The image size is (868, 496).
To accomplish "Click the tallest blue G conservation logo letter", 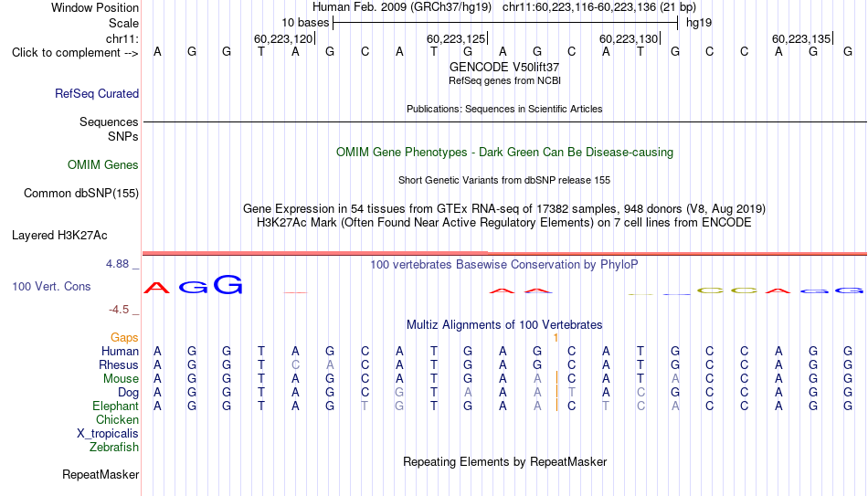I will [228, 284].
